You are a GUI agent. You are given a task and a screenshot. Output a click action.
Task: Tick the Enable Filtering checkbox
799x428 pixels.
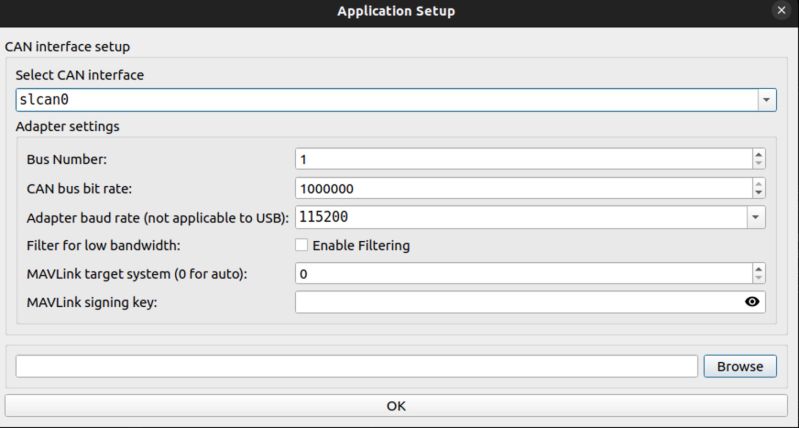[302, 246]
